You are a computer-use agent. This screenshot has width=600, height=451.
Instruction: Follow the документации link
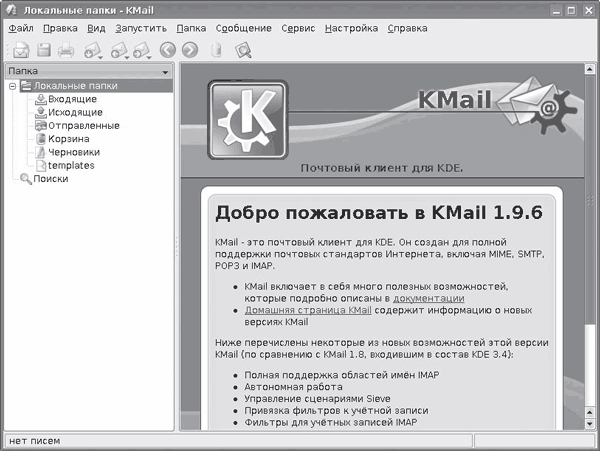click(x=428, y=298)
